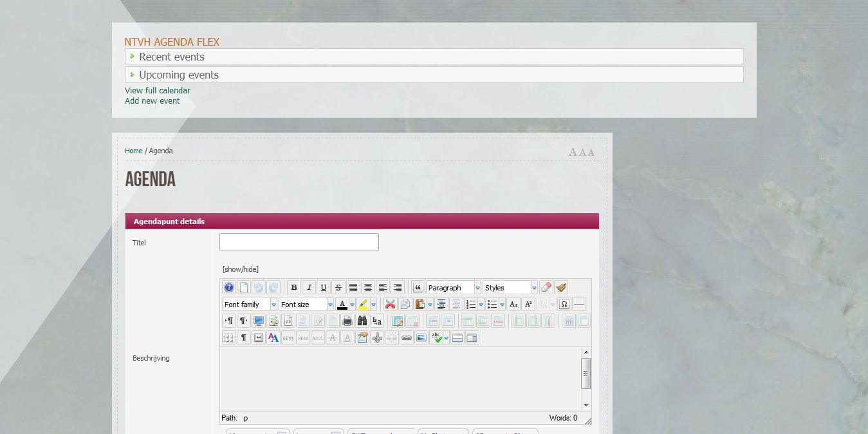Click the eraser Remove formatting icon

tap(546, 288)
